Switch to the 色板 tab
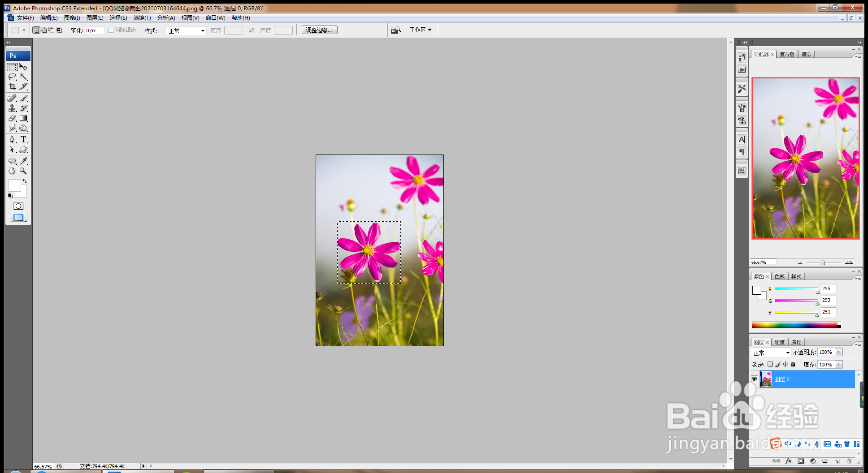Viewport: 868px width, 473px height. (780, 276)
